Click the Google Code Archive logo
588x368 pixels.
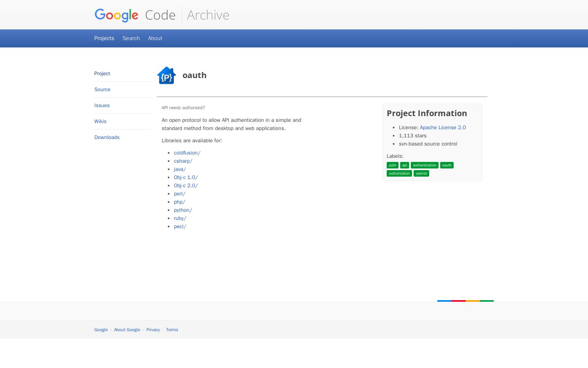[x=162, y=15]
